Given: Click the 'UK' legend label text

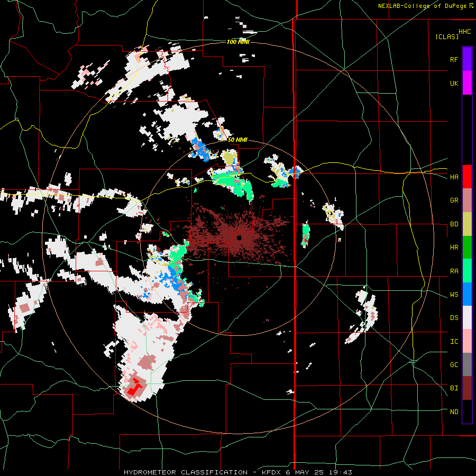Looking at the screenshot, I should 454,83.
